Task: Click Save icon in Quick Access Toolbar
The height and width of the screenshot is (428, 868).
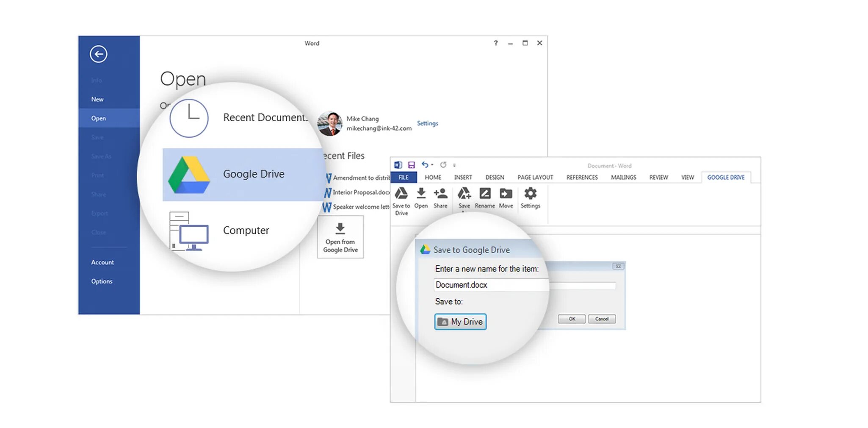Action: pyautogui.click(x=411, y=165)
